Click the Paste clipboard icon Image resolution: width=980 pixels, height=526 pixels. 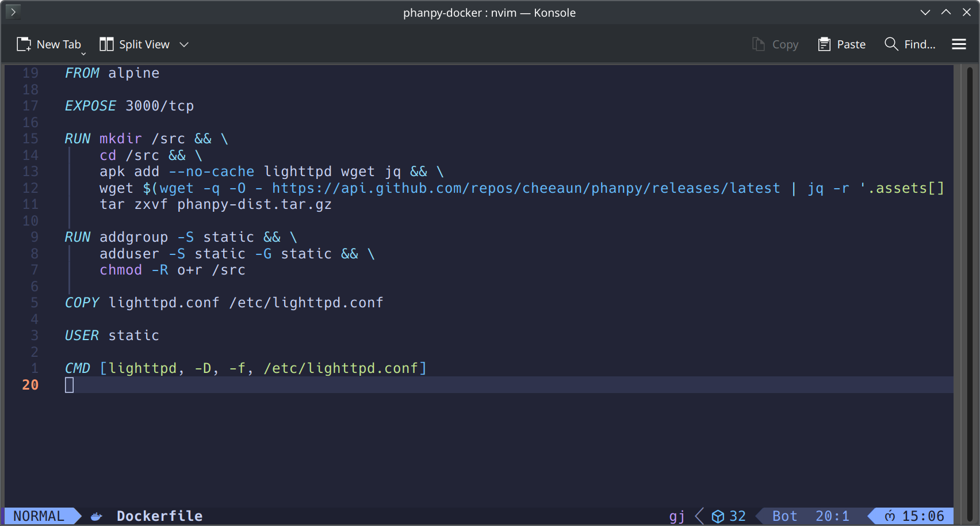pyautogui.click(x=824, y=44)
